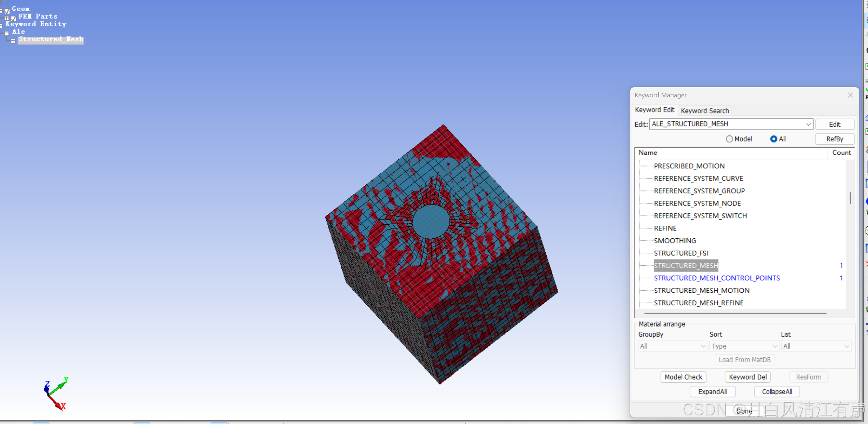Close the Keyword Manager dialog
This screenshot has height=424, width=868.
850,95
